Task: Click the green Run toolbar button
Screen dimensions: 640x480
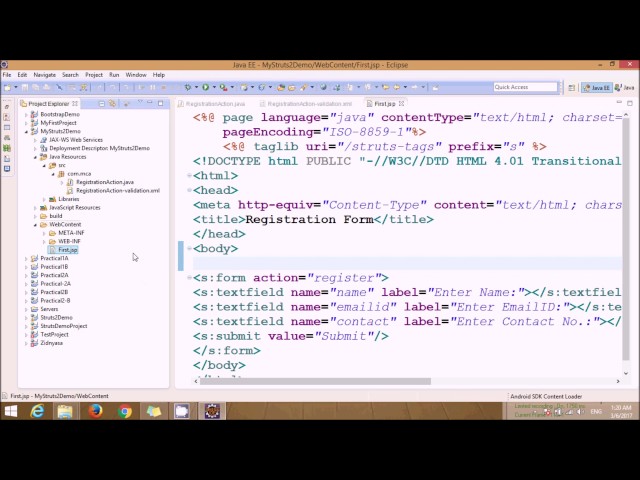Action: point(206,87)
